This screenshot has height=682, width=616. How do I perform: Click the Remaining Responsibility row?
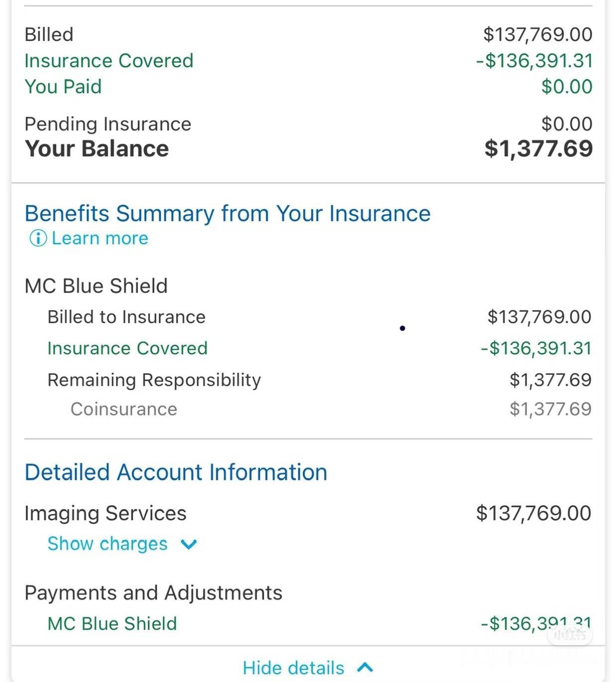(319, 380)
